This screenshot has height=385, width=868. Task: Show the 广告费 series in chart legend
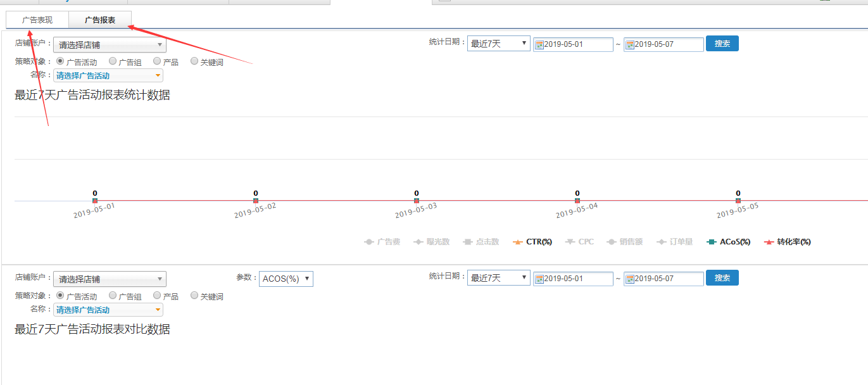[382, 242]
